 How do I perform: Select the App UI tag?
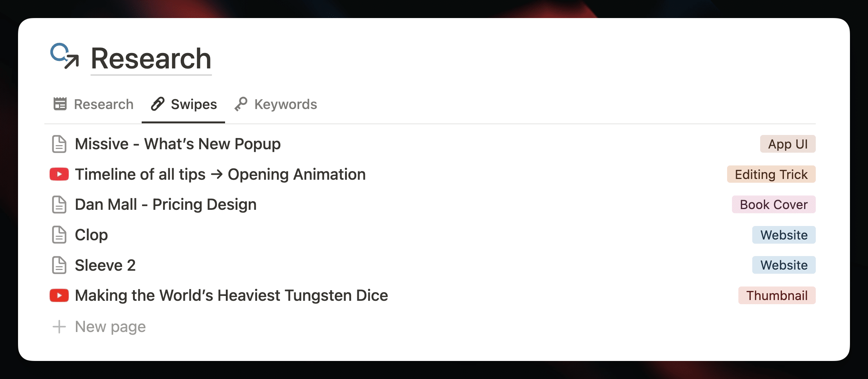[788, 144]
